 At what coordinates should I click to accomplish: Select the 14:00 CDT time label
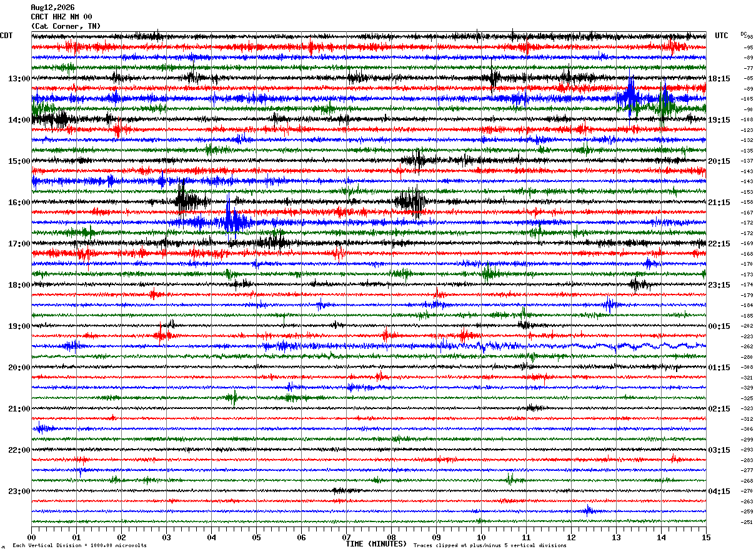[19, 120]
